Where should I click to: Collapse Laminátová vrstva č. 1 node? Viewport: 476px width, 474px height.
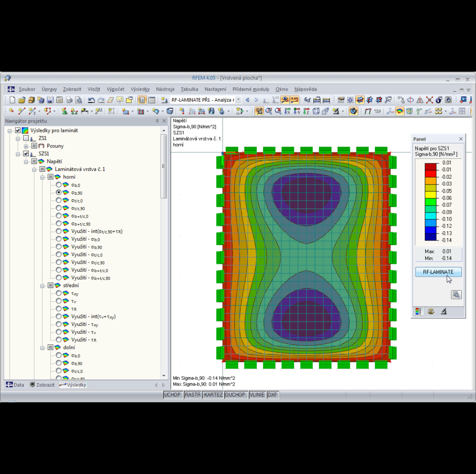point(34,169)
